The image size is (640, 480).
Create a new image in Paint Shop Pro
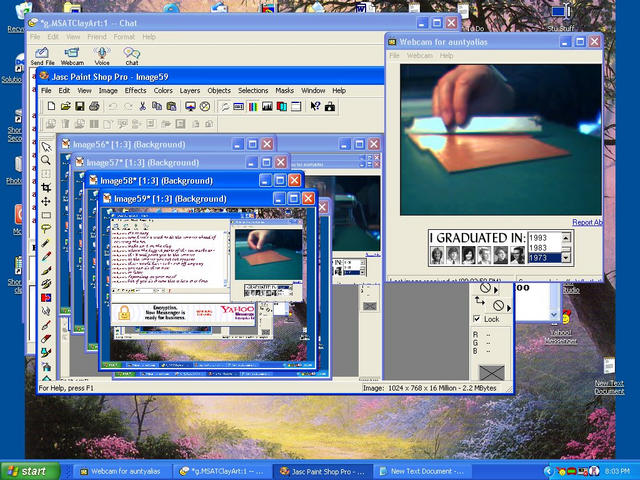(x=51, y=107)
